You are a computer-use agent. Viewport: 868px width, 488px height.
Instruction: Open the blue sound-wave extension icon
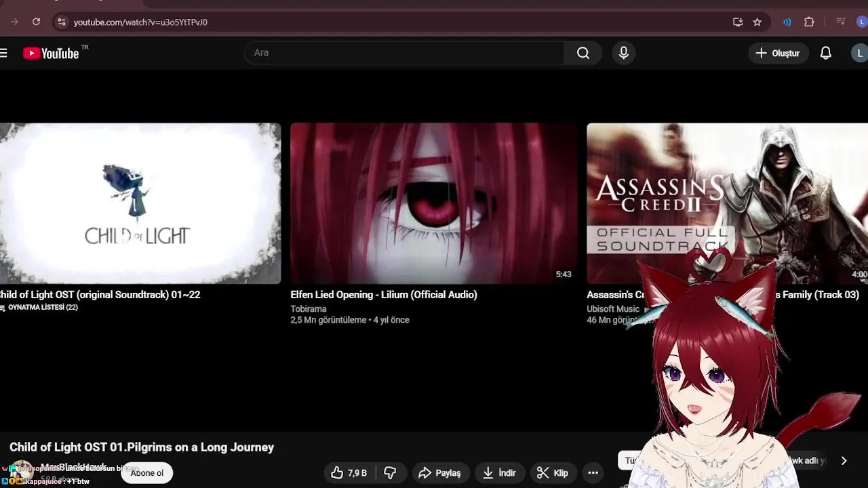(787, 22)
